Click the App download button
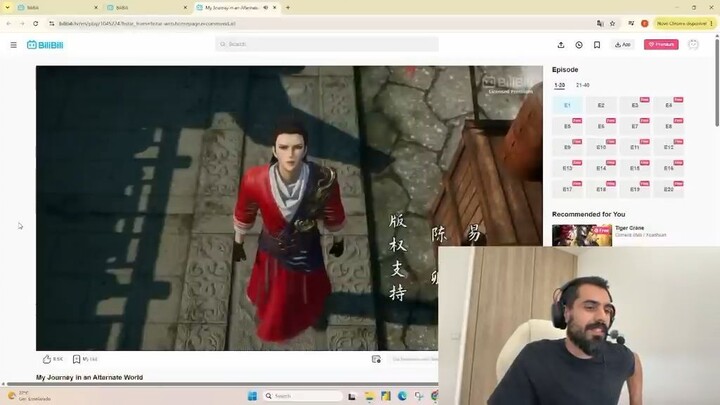 [x=623, y=45]
